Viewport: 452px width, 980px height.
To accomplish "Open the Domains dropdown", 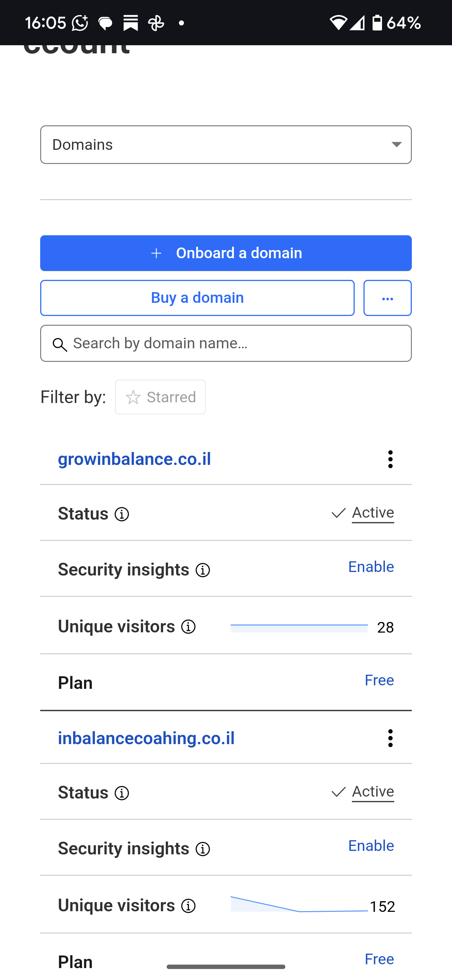I will click(226, 144).
